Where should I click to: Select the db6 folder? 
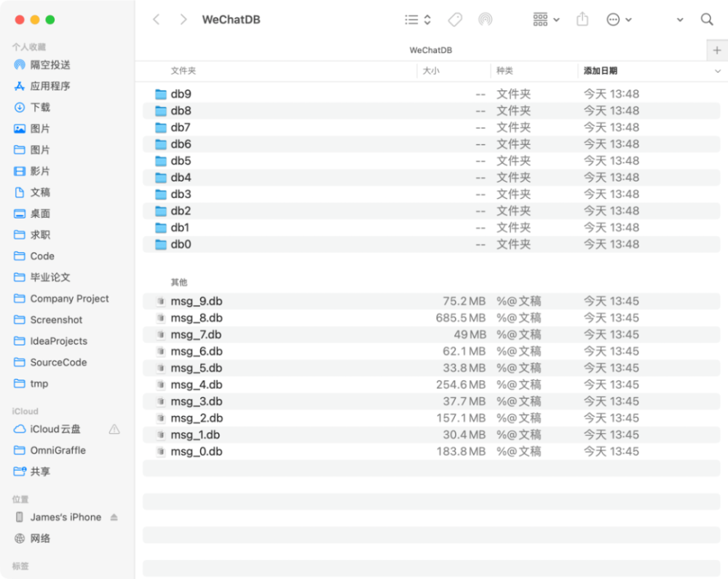(431, 144)
